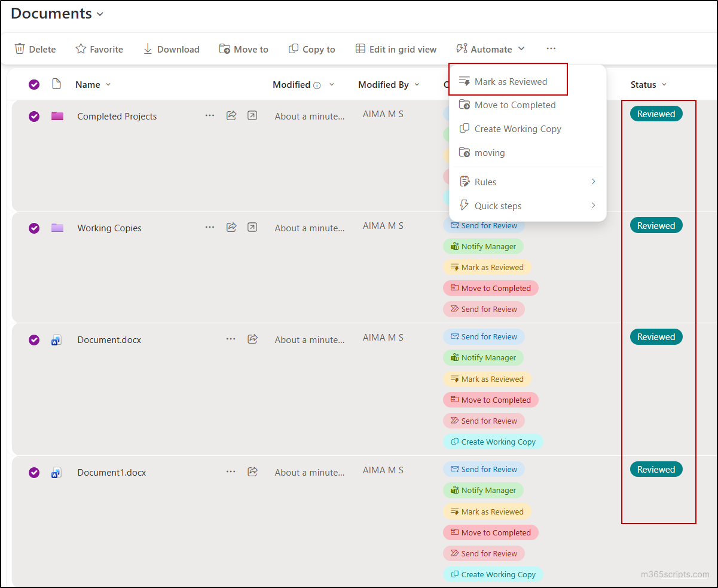718x588 pixels.
Task: Click the Document.docx Word file icon
Action: click(57, 339)
